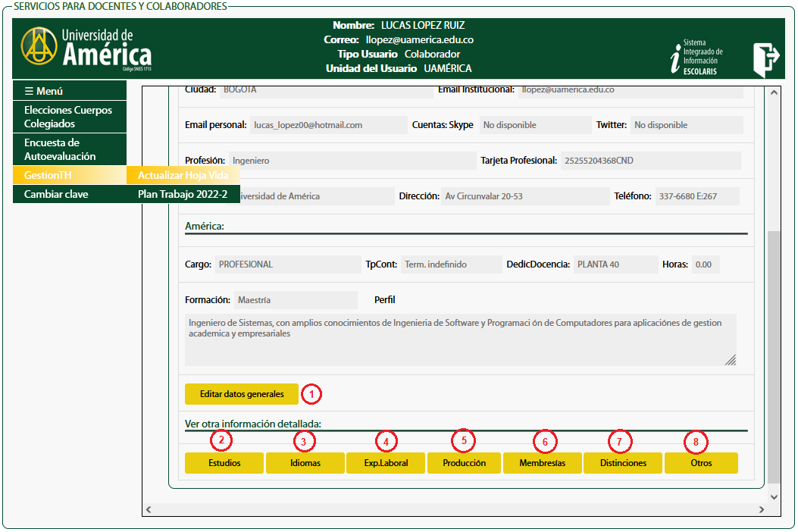798x532 pixels.
Task: Click the Twitter account field
Action: 687,125
